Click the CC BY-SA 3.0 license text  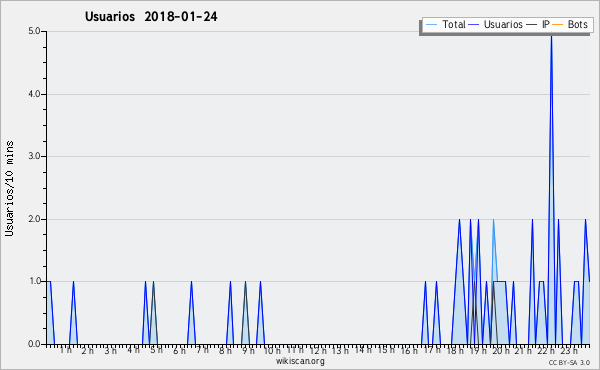(569, 362)
